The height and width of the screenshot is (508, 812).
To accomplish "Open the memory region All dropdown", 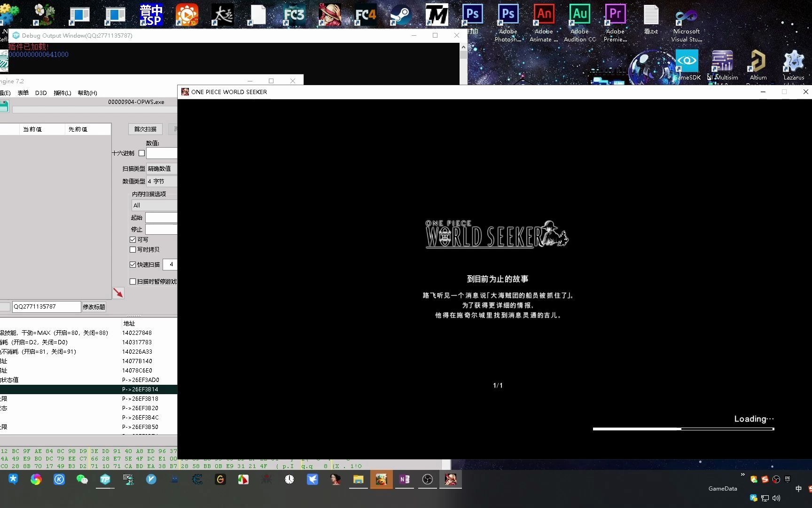I will click(154, 205).
